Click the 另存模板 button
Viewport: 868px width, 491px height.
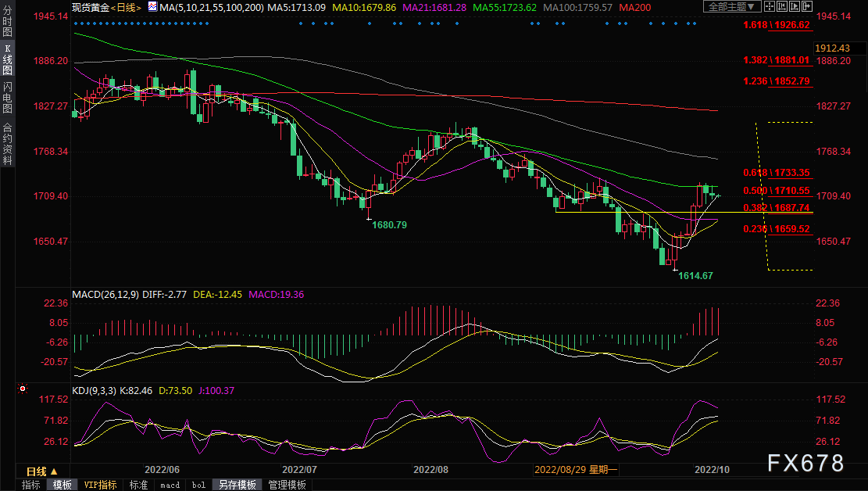pos(237,485)
